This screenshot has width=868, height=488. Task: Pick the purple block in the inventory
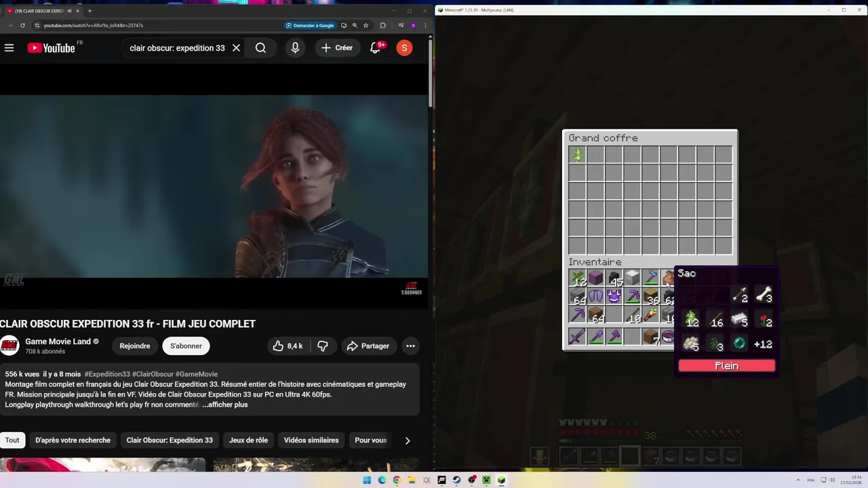pyautogui.click(x=595, y=278)
